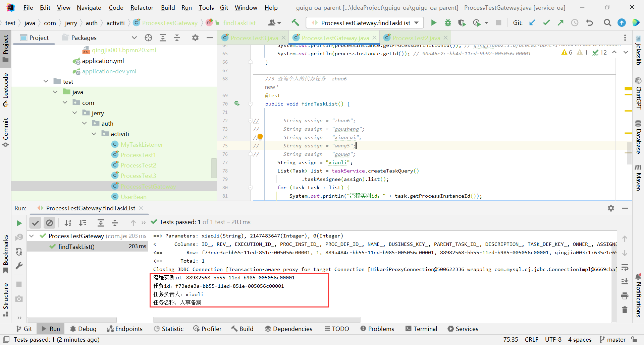Open the Terminal tool window
The image size is (644, 345).
421,329
